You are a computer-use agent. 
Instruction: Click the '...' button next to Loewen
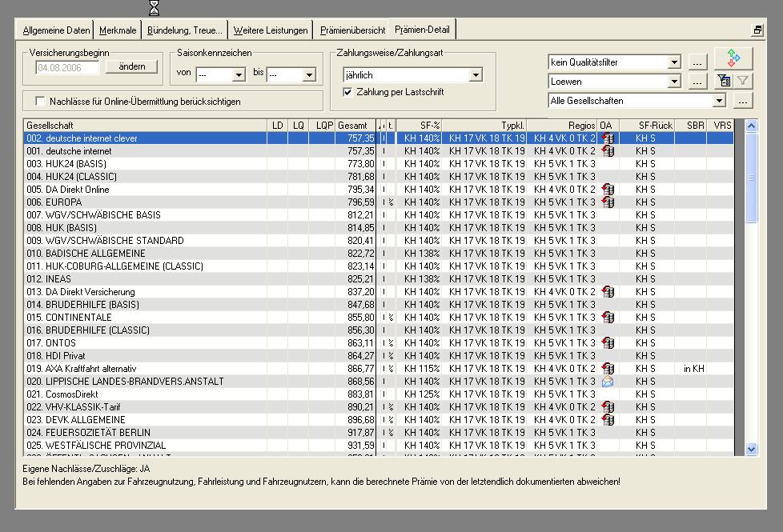click(x=697, y=82)
